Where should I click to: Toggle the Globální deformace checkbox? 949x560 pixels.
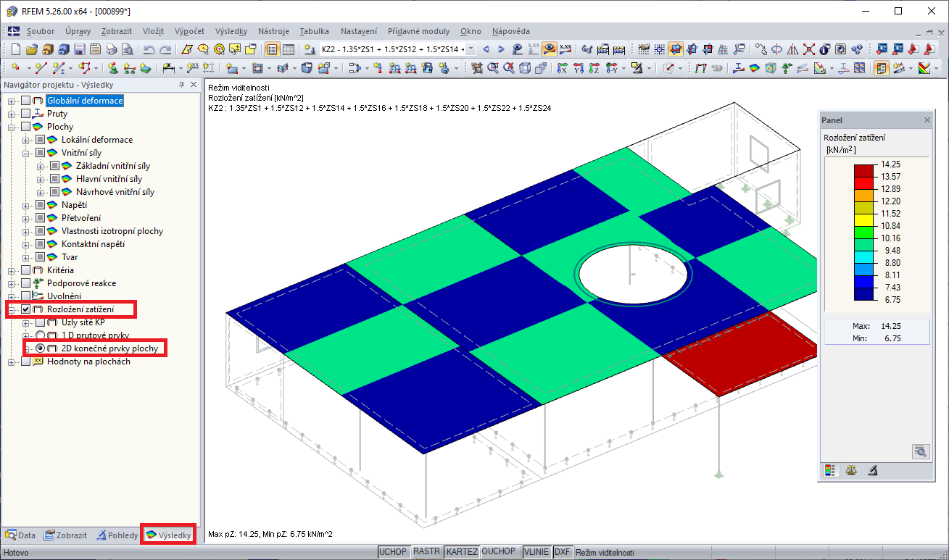pos(26,101)
